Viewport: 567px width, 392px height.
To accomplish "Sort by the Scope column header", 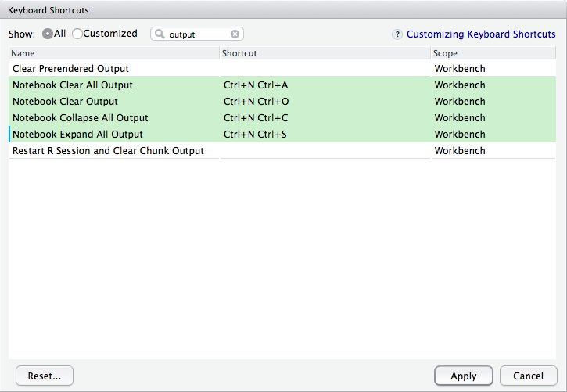I will [493, 53].
